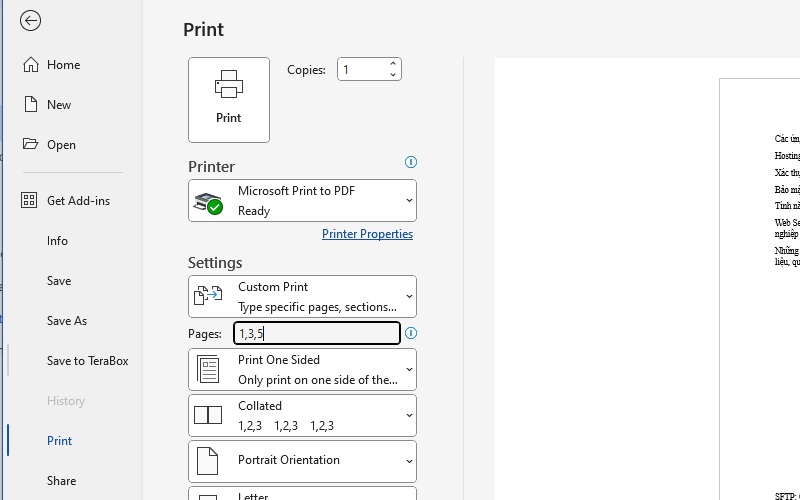This screenshot has width=801, height=500.
Task: Click the Pages field containing 1,3,5
Action: coord(317,334)
